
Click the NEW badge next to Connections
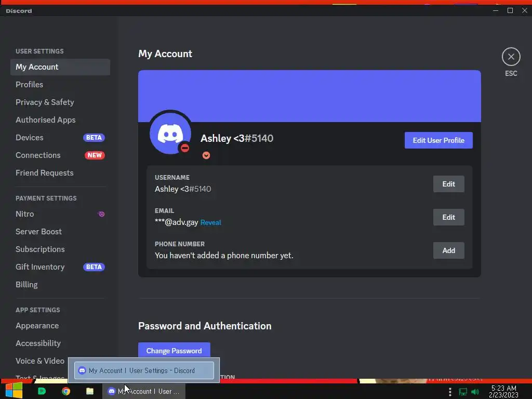coord(95,155)
